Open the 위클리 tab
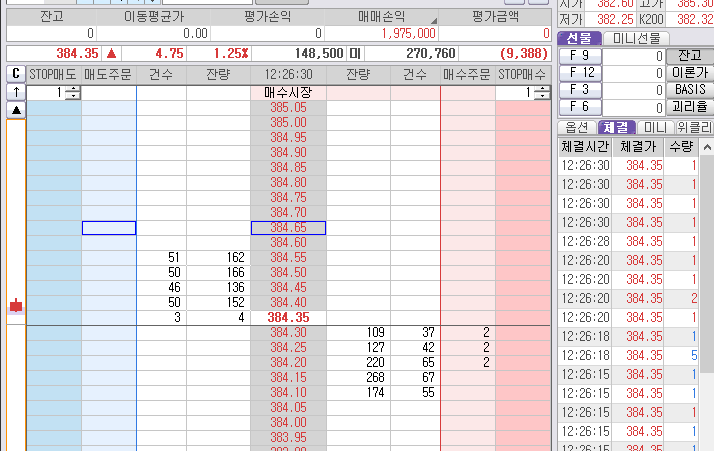The image size is (714, 451). tap(694, 128)
